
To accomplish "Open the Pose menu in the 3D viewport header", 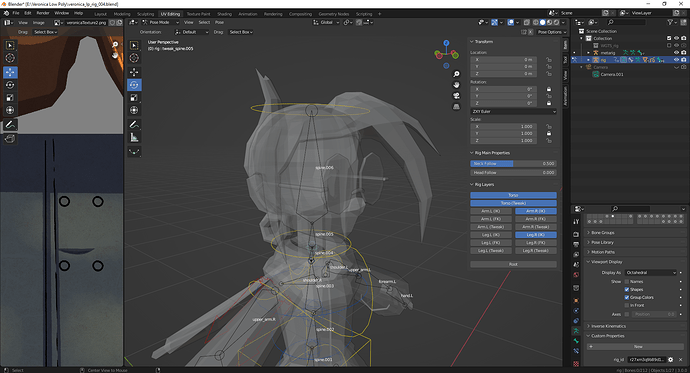I will coord(220,22).
